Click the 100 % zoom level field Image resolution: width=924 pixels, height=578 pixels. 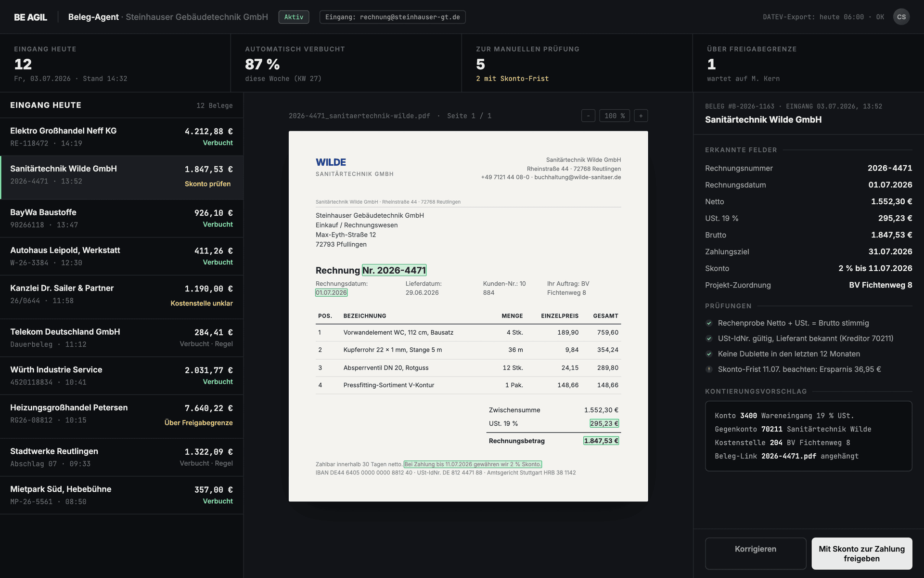615,116
